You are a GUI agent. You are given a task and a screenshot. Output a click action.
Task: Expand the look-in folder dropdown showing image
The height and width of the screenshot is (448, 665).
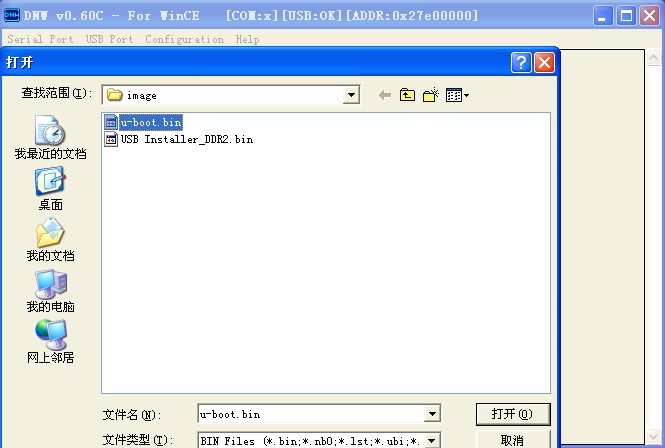click(351, 95)
